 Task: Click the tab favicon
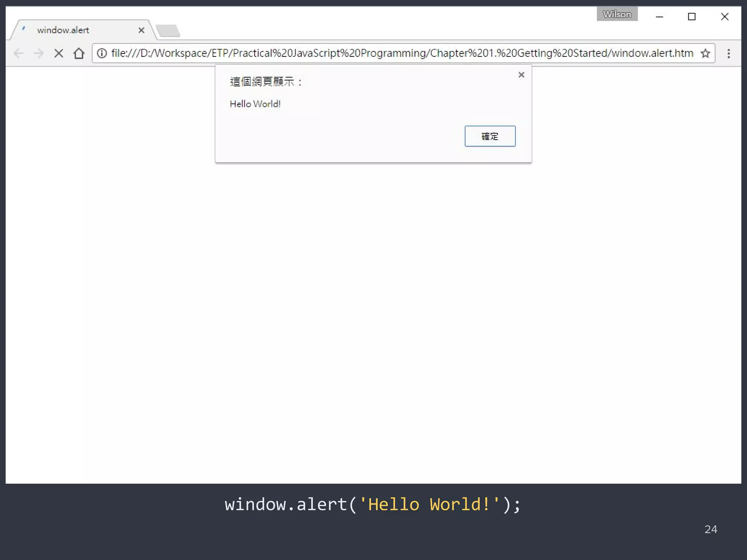click(23, 29)
